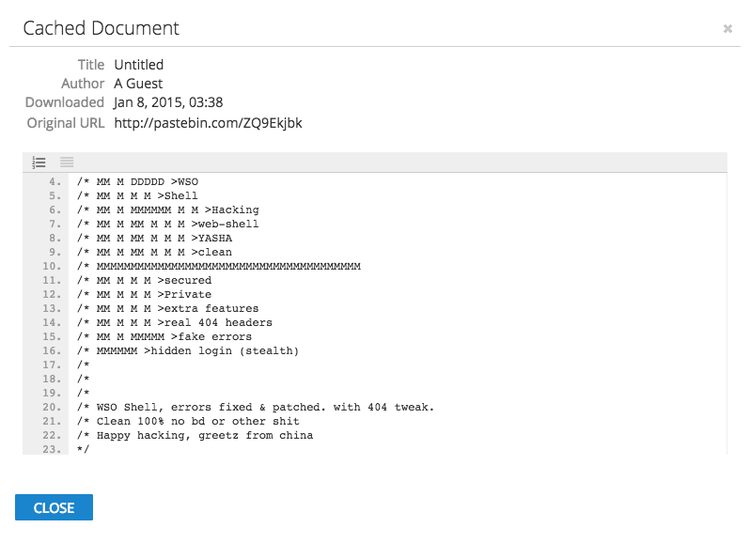The height and width of the screenshot is (543, 750).
Task: Click the long MMMM separator line
Action: click(x=218, y=267)
